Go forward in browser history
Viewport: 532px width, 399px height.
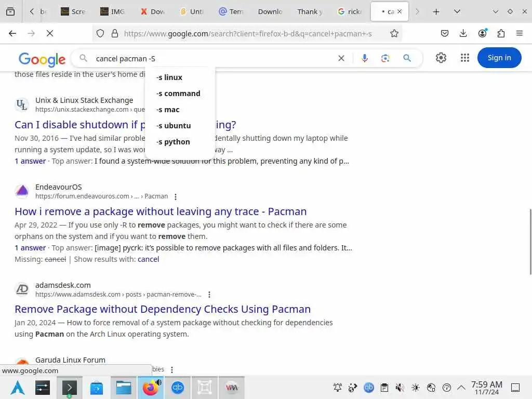point(31,33)
